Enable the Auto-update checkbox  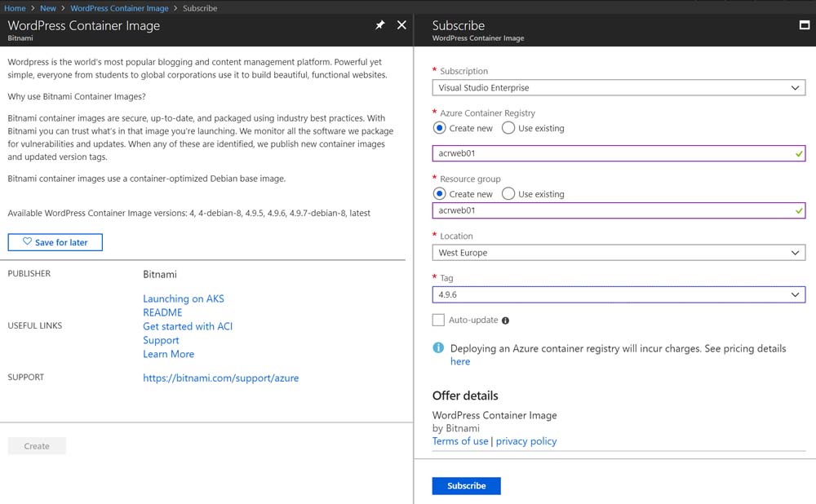pos(439,320)
